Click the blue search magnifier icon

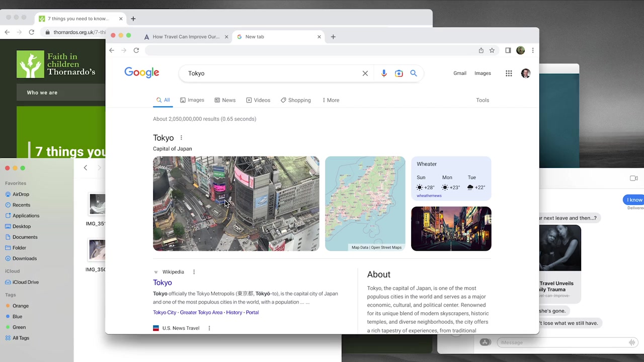[x=414, y=73]
